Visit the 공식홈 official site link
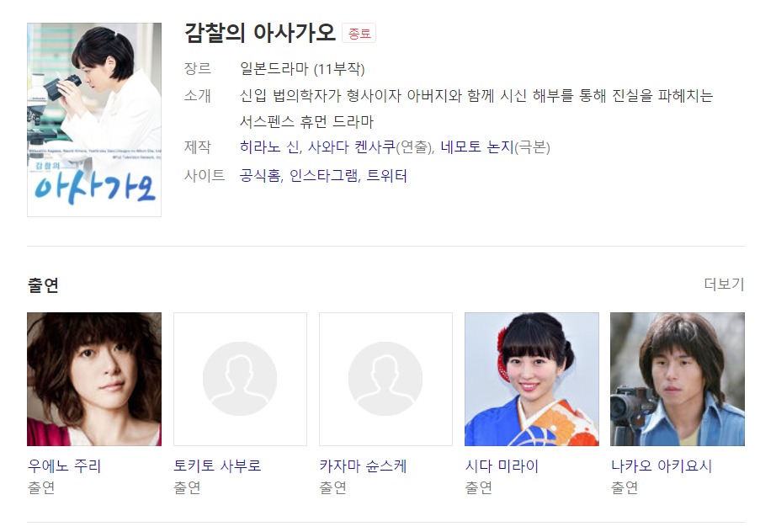 [260, 176]
